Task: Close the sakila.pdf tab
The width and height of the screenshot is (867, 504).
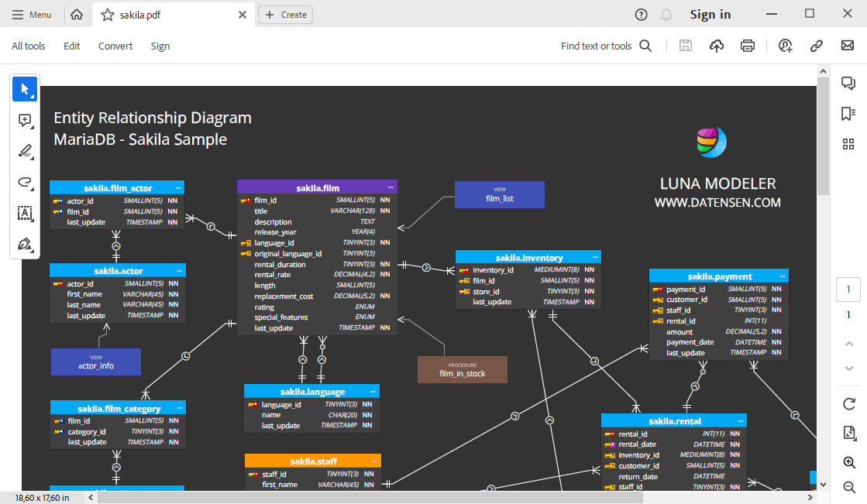Action: click(x=243, y=15)
